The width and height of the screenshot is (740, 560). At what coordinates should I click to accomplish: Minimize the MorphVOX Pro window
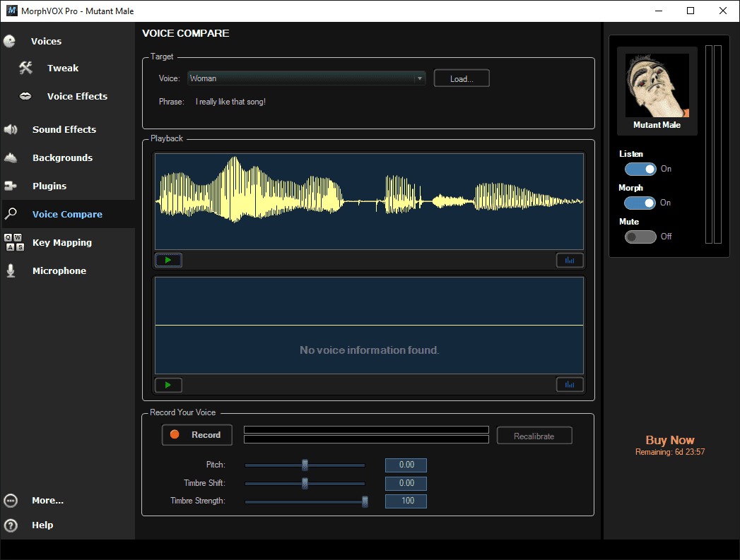coord(659,11)
